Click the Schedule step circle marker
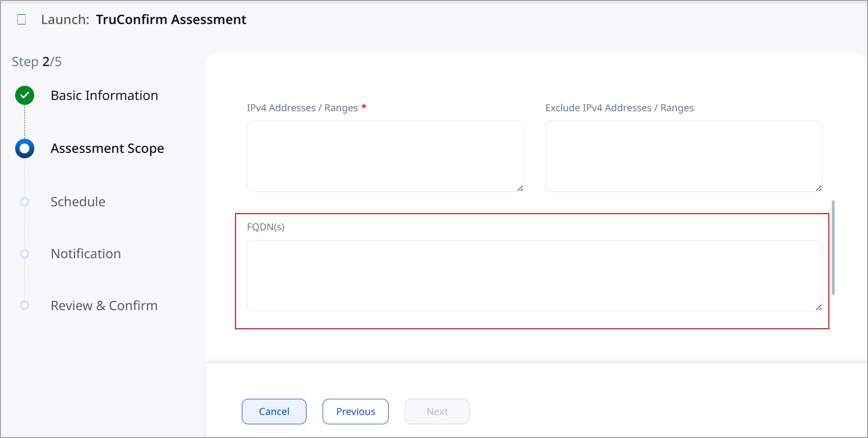868x438 pixels. point(24,202)
